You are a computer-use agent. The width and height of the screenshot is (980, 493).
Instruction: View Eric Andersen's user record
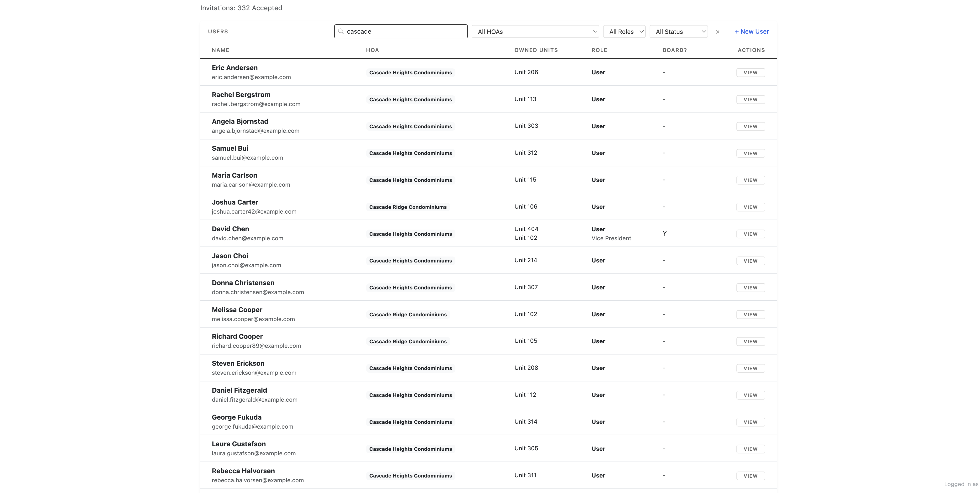click(x=751, y=73)
